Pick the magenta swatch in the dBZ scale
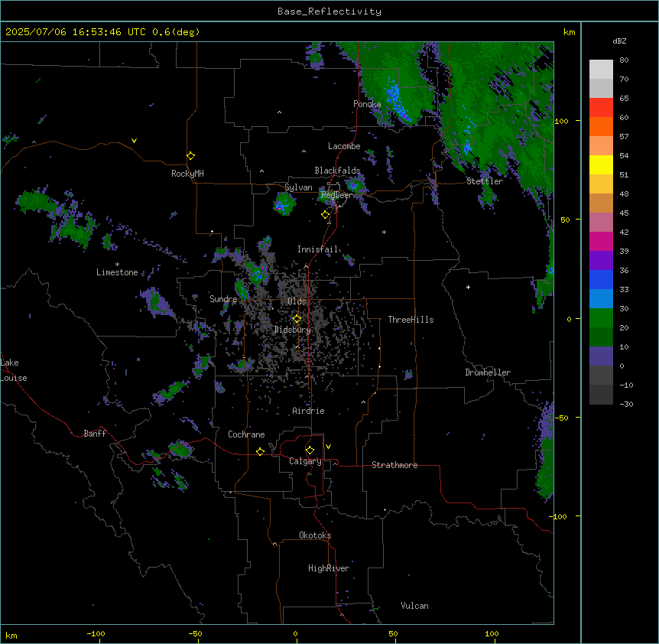 pos(601,241)
